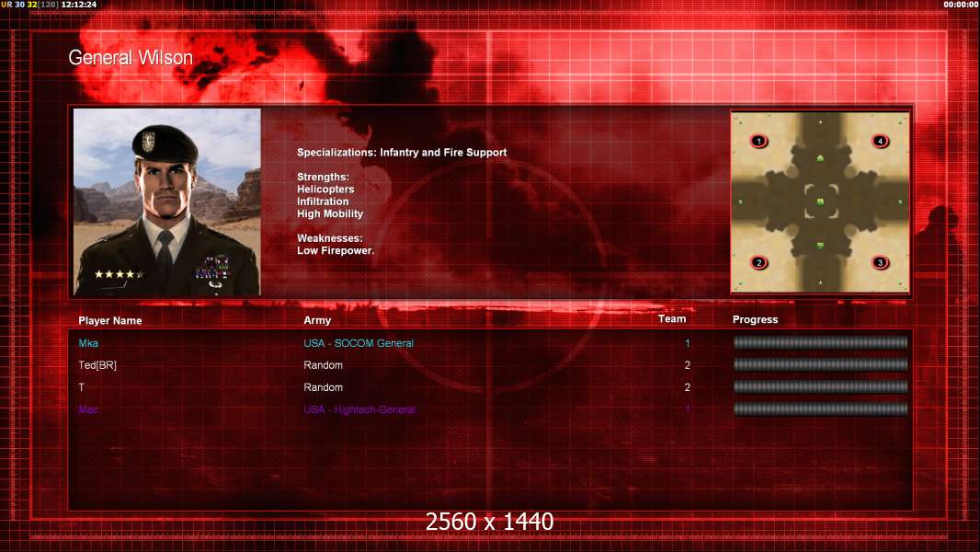Click the 'High Mobility' strength entry
This screenshot has width=980, height=552.
click(330, 213)
